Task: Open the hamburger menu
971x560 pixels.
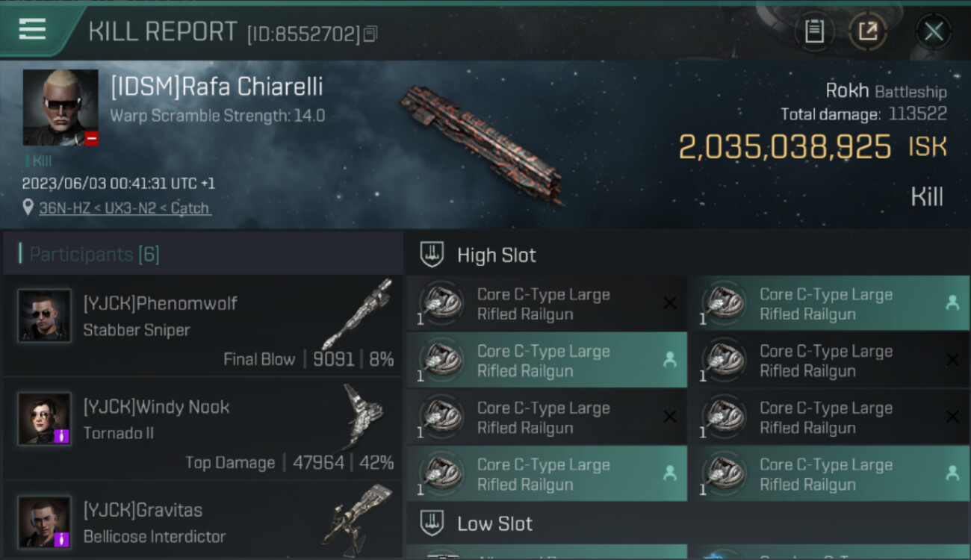Action: coord(33,29)
